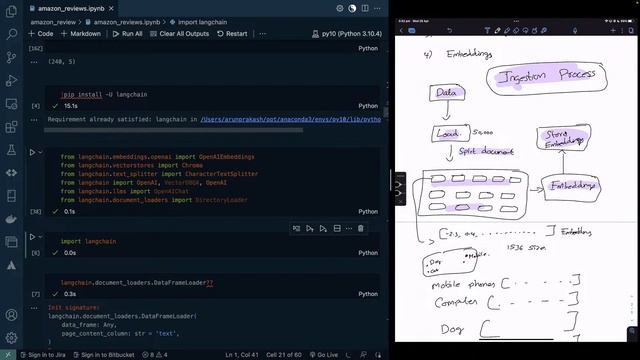Open more cell actions in cell toolbar

[x=349, y=229]
